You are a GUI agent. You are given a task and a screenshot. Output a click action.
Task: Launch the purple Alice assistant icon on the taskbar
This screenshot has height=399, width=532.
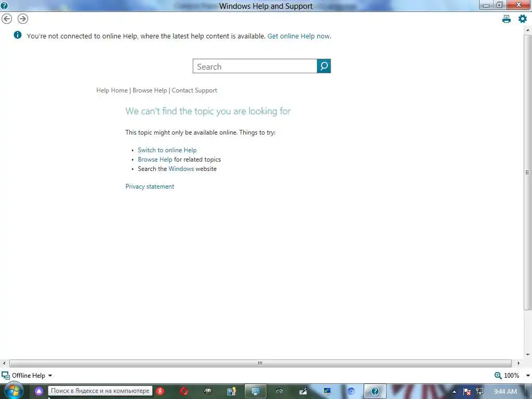[x=38, y=391]
